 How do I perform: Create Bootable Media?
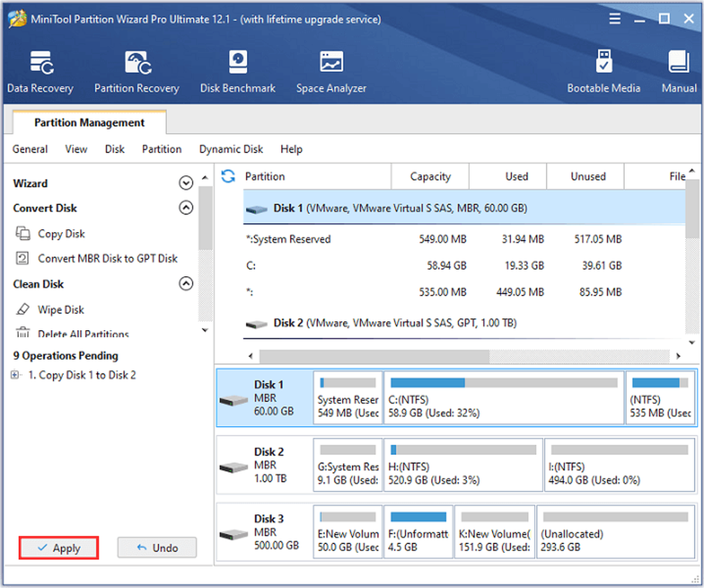[604, 72]
